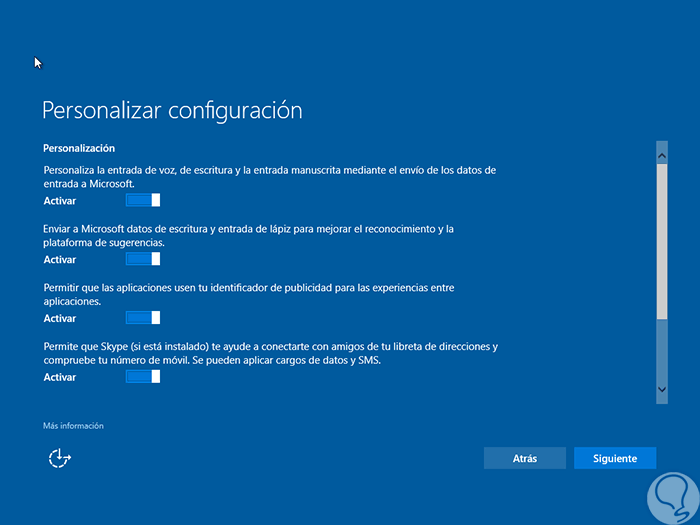Click the Activar label beside the Skype toggle
700x525 pixels.
pyautogui.click(x=60, y=377)
